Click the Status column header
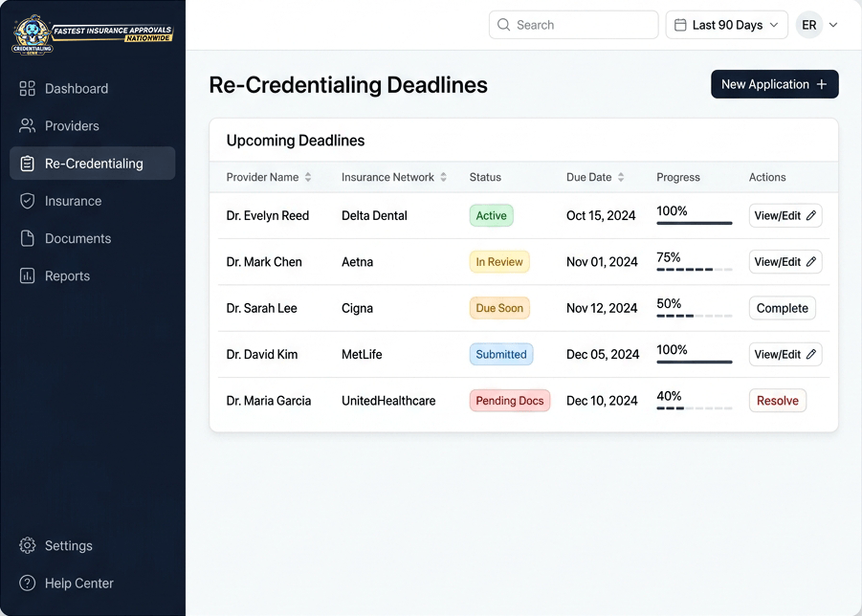Screen dimensions: 862x616 [485, 177]
